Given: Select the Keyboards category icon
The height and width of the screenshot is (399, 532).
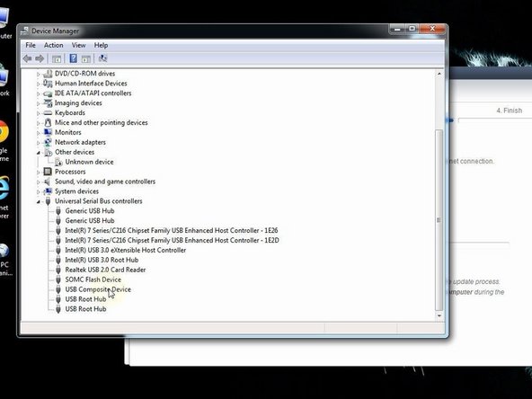Looking at the screenshot, I should tap(48, 113).
